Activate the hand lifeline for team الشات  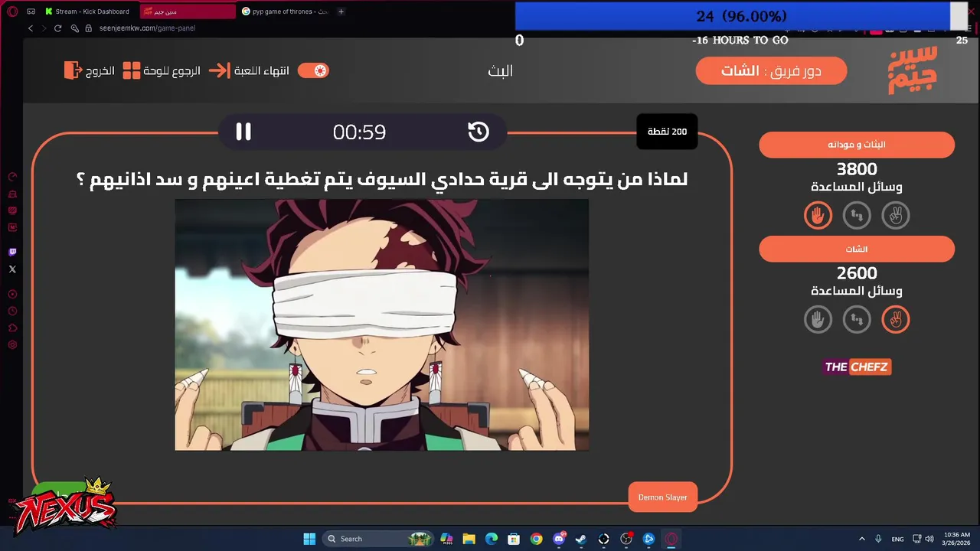click(818, 319)
